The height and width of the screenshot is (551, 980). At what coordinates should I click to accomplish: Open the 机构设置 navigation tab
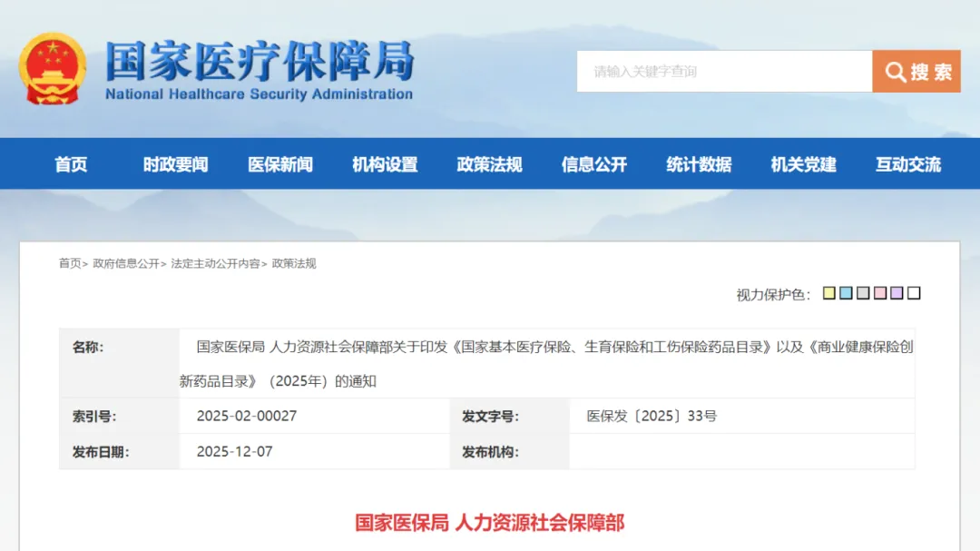pyautogui.click(x=385, y=164)
